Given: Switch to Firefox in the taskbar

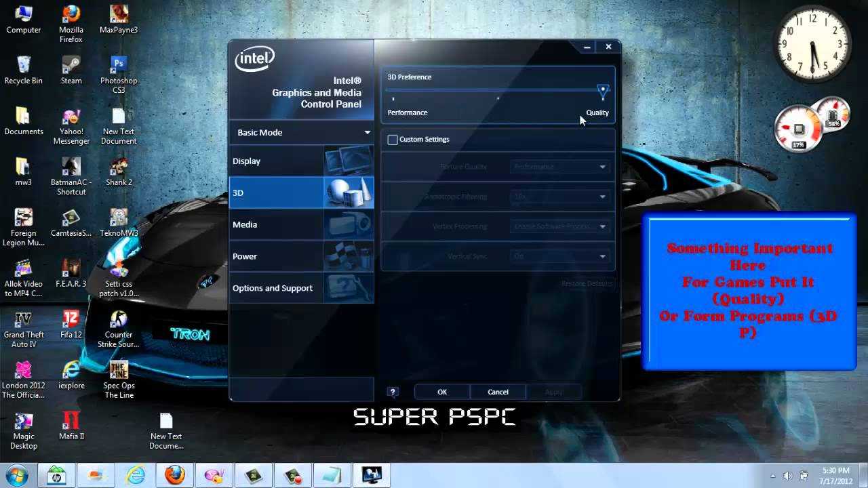Looking at the screenshot, I should (175, 475).
